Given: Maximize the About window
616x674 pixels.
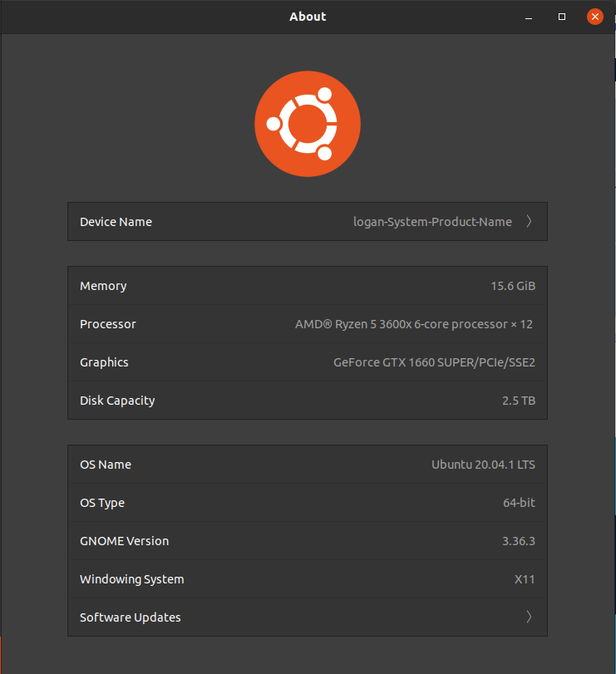Looking at the screenshot, I should pyautogui.click(x=562, y=17).
